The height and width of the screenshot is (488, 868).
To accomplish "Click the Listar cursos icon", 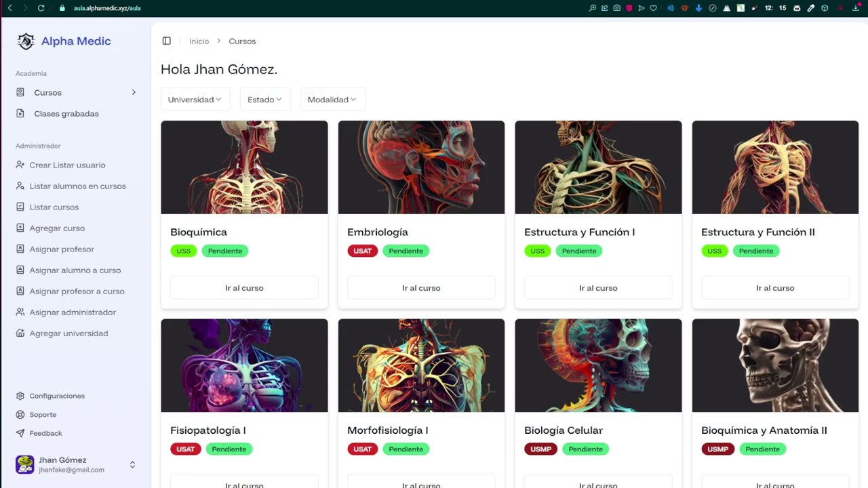I will point(20,207).
